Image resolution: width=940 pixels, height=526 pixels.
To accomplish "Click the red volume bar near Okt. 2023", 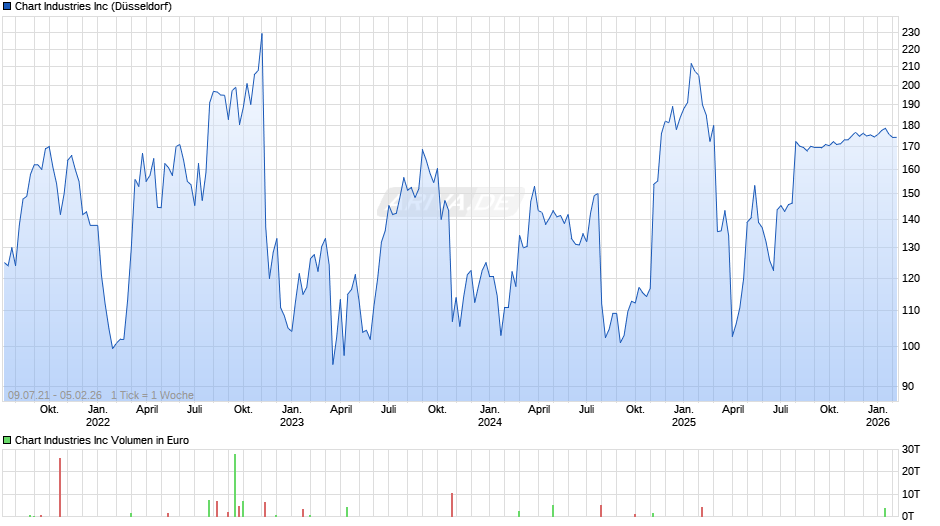I will click(452, 504).
